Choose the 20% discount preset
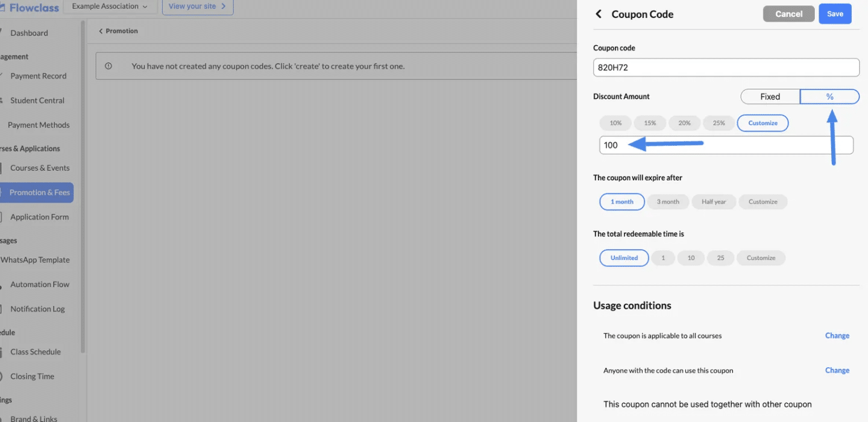This screenshot has width=868, height=422. coord(684,123)
